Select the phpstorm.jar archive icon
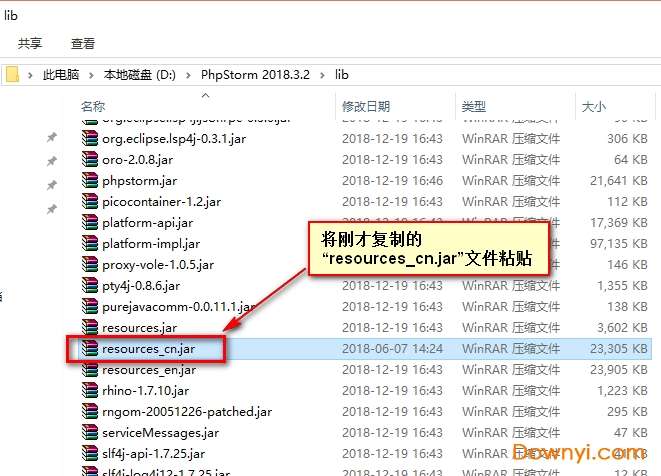This screenshot has width=661, height=476. (90, 180)
